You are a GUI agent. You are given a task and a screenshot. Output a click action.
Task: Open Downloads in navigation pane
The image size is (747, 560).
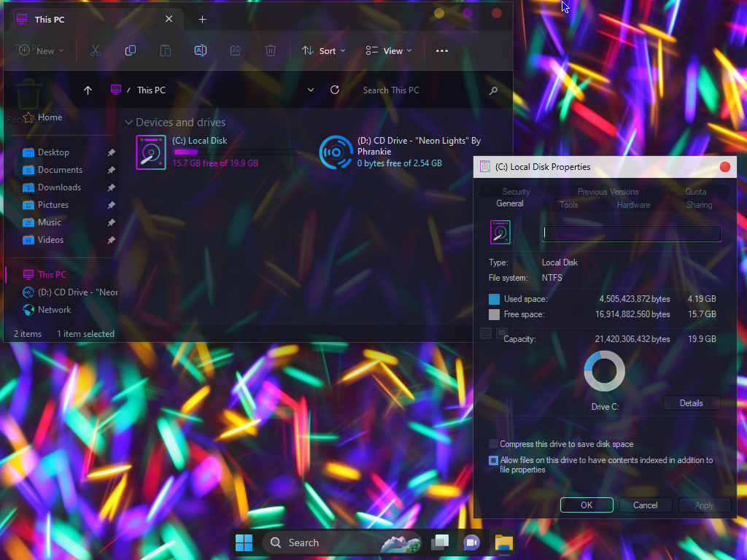[x=59, y=187]
